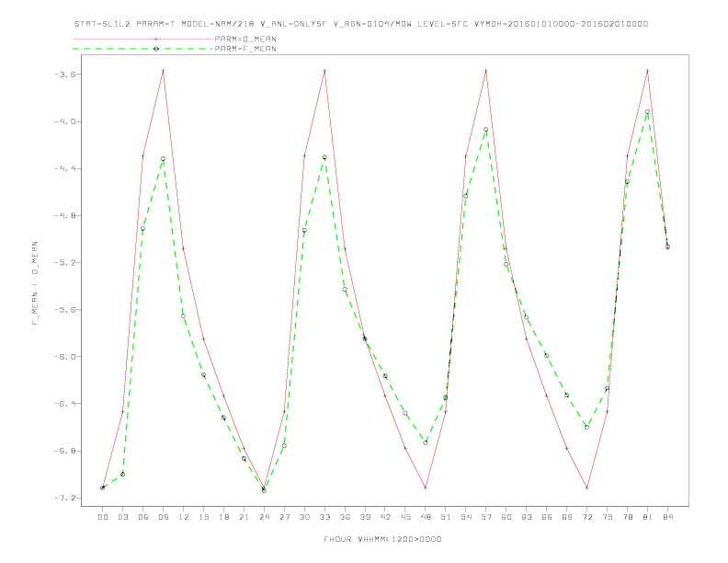Click the 84 forecast hour tick label

tap(667, 517)
